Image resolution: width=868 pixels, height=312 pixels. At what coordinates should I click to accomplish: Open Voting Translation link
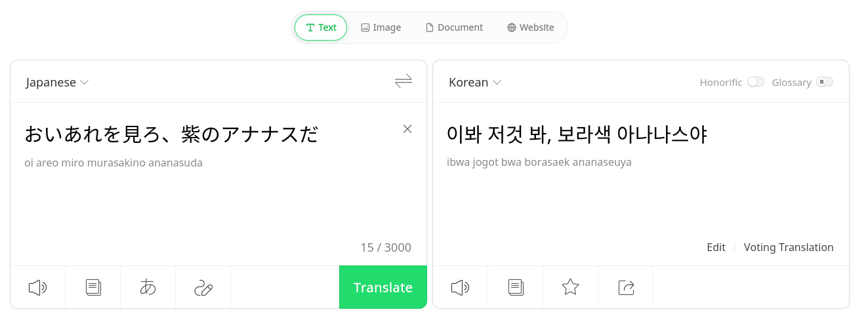(789, 247)
